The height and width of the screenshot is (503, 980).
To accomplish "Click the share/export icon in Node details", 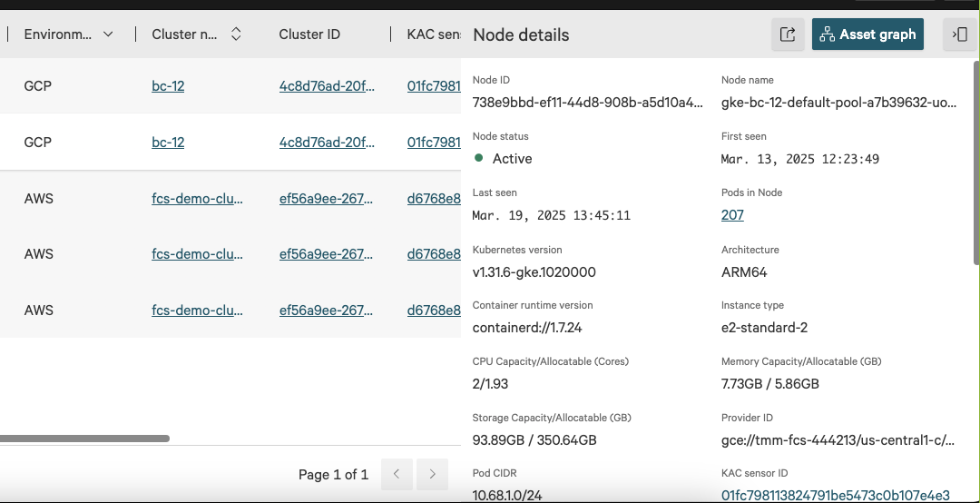I will [788, 35].
